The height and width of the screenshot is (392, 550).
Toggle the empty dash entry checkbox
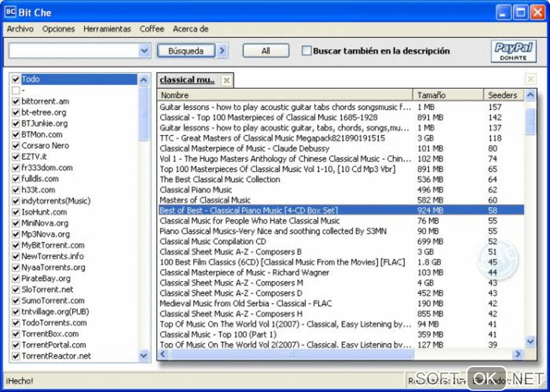[16, 91]
